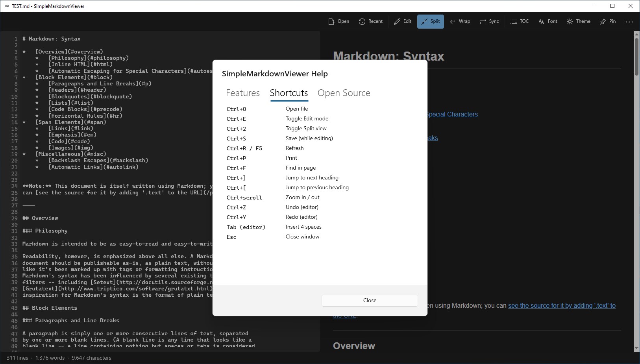Viewport: 640px width, 364px height.
Task: Open a file using toolbar Open button
Action: (339, 21)
